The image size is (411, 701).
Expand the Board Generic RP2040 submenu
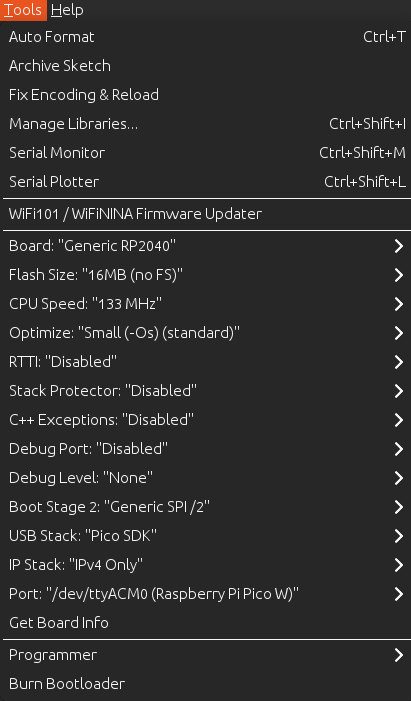[x=205, y=246]
